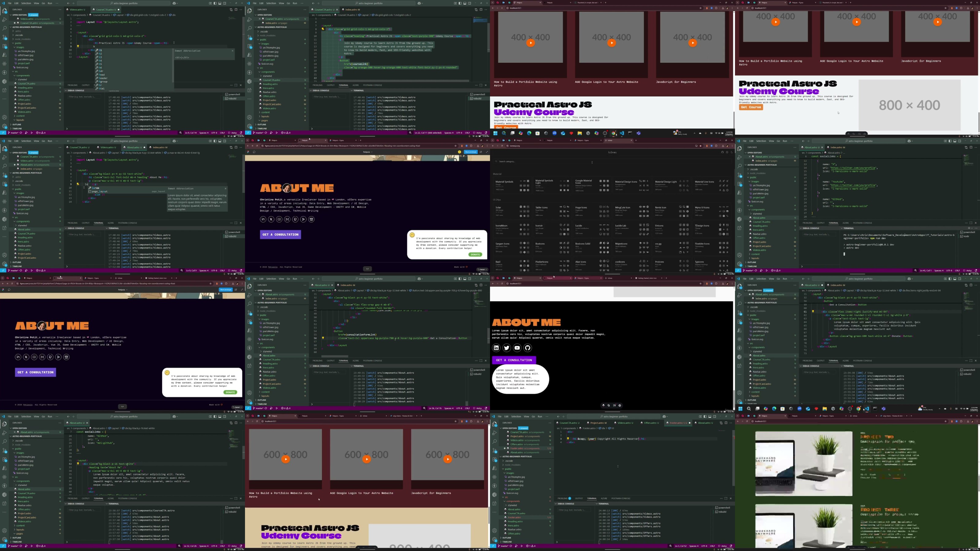Viewport: 980px width, 551px height.
Task: Open Copilot dropdown in Footer.astro window title bar
Action: click(x=667, y=416)
